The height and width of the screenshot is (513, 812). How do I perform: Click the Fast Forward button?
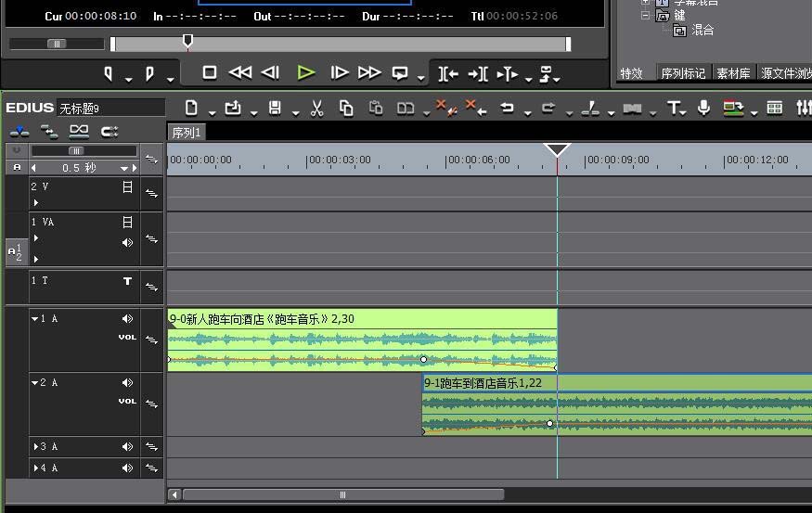coord(369,72)
